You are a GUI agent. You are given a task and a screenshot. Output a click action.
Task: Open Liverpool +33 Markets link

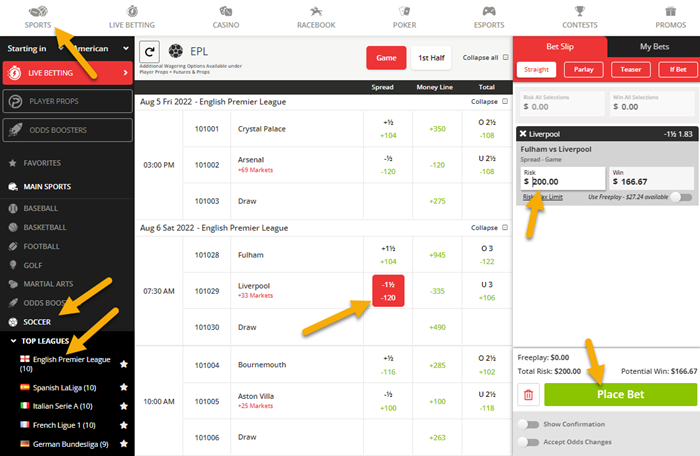coord(255,296)
